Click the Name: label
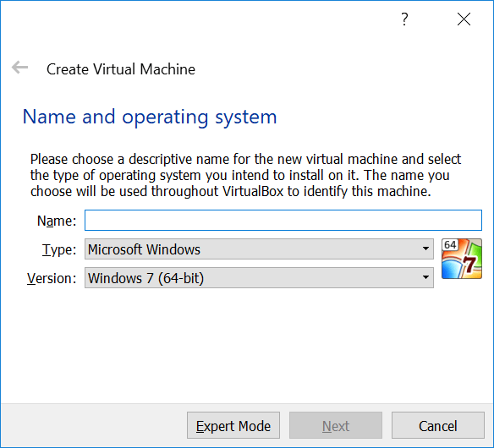Viewport: 494px width, 448px height. coord(57,221)
